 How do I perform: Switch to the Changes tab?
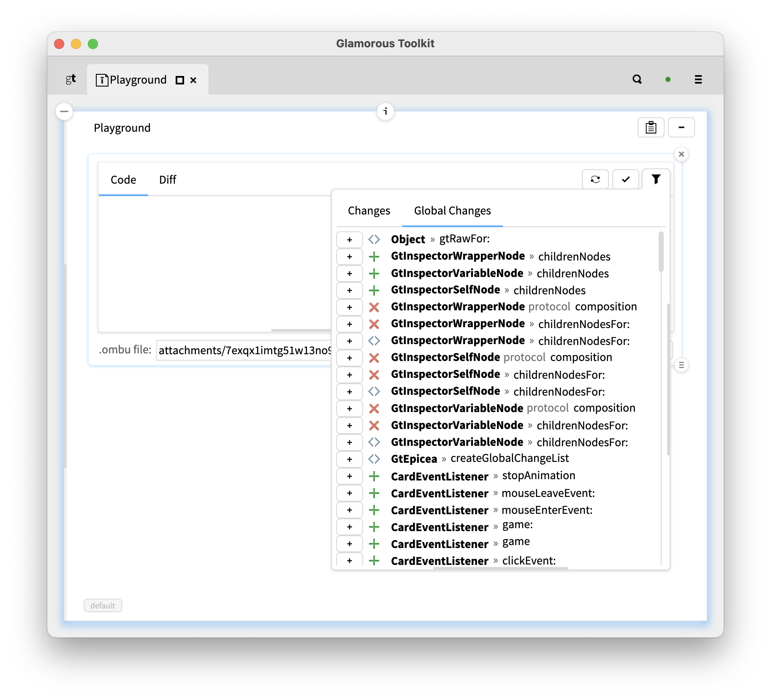(x=369, y=210)
